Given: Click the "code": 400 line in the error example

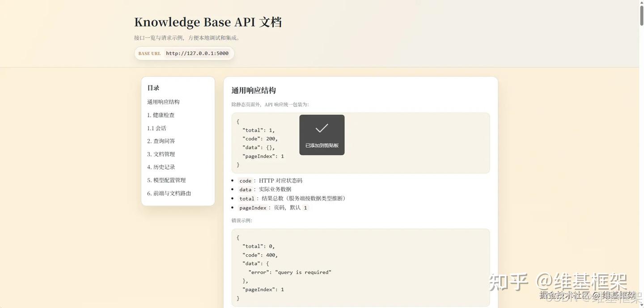Looking at the screenshot, I should (x=260, y=255).
